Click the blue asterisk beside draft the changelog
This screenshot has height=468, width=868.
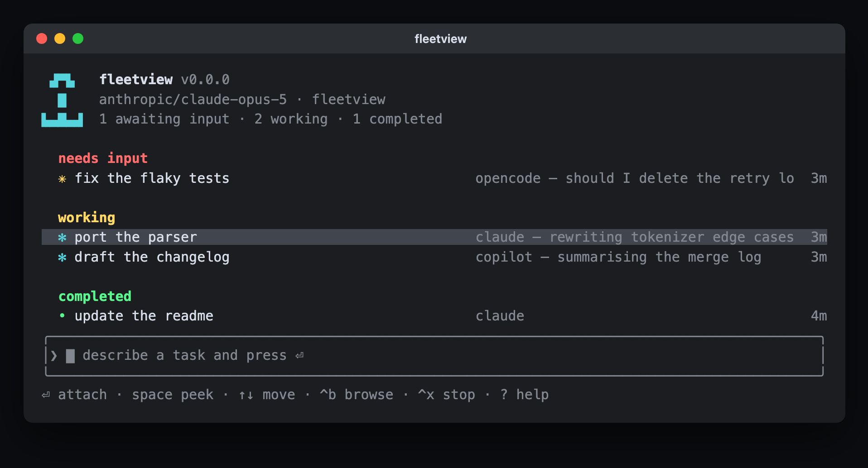(x=62, y=257)
